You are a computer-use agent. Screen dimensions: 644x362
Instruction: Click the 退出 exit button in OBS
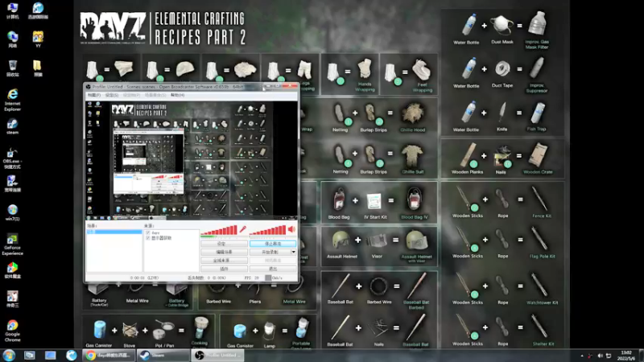click(273, 269)
